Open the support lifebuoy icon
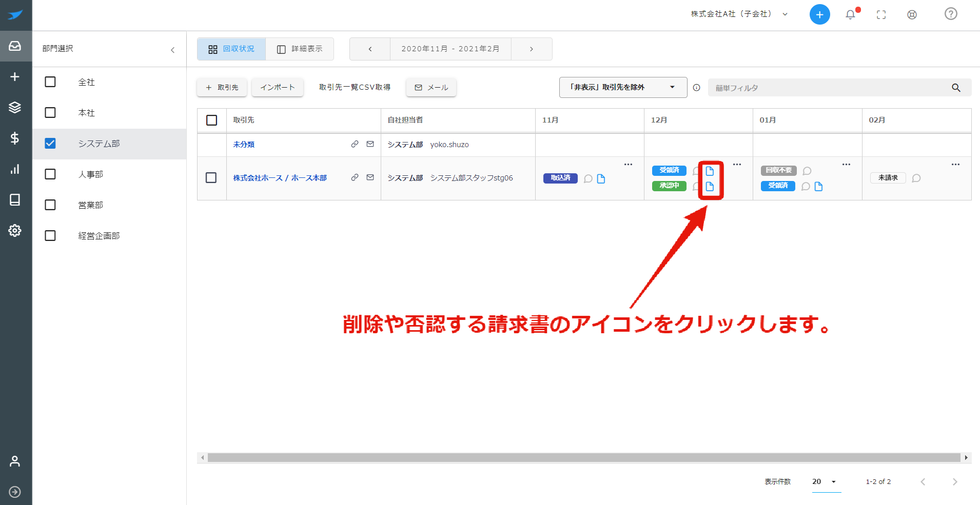980x505 pixels. tap(912, 15)
